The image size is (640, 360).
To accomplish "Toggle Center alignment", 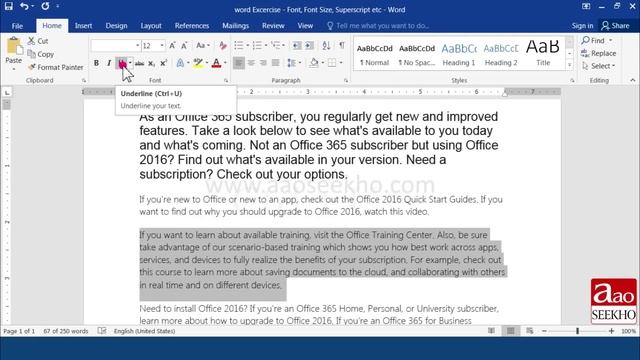I will click(x=251, y=63).
